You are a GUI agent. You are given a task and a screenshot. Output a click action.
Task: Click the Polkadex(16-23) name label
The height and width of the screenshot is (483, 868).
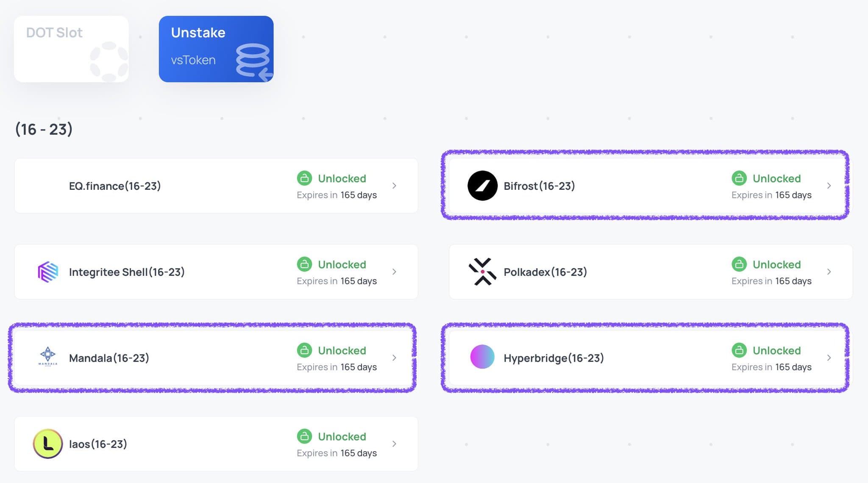[545, 272]
